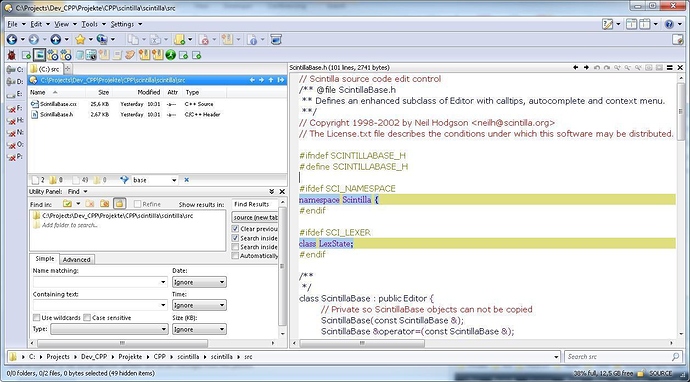Select the (C:) src folder tab

[45, 69]
